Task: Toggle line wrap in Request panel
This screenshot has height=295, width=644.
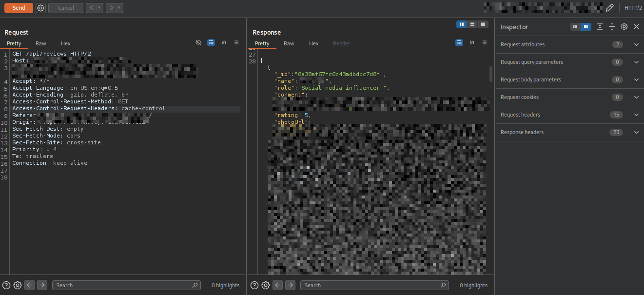Action: coord(211,43)
